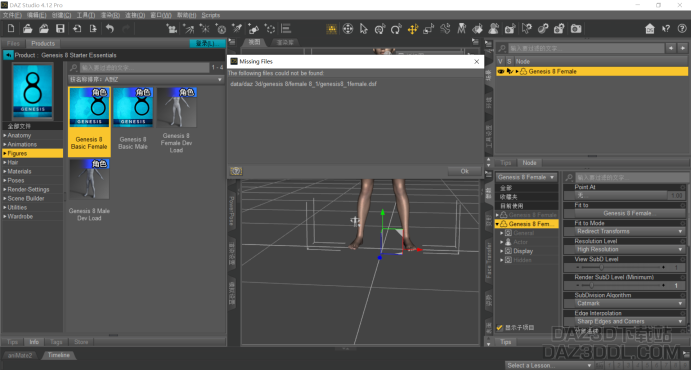Click the Import file icon
Screen dimensions: 691x370
tap(77, 29)
